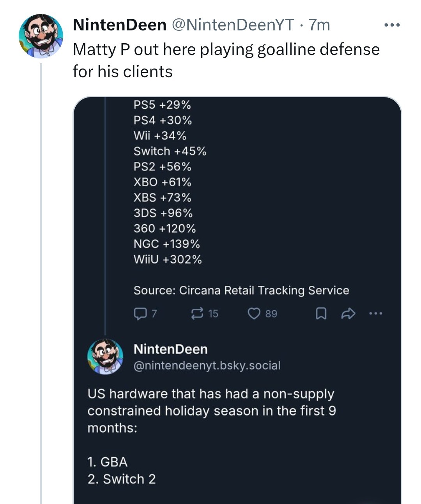Viewport: 421px width, 504px height.
Task: Click the avatar beside the Bluesky handle
Action: pyautogui.click(x=105, y=356)
